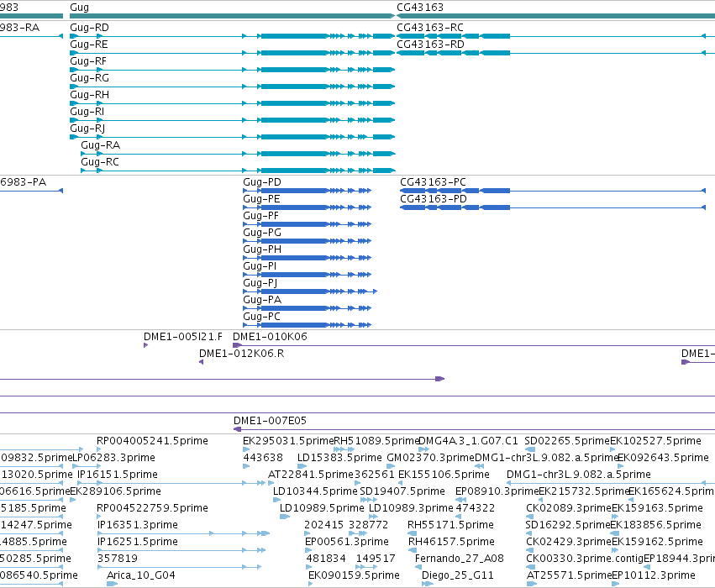Click the LP06283.3prime EST label

(x=114, y=458)
